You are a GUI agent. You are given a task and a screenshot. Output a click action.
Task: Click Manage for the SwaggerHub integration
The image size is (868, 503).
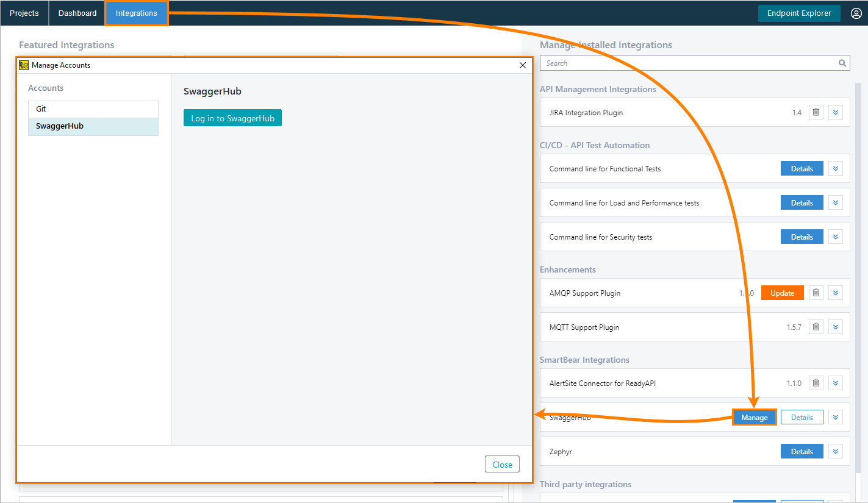pyautogui.click(x=755, y=418)
